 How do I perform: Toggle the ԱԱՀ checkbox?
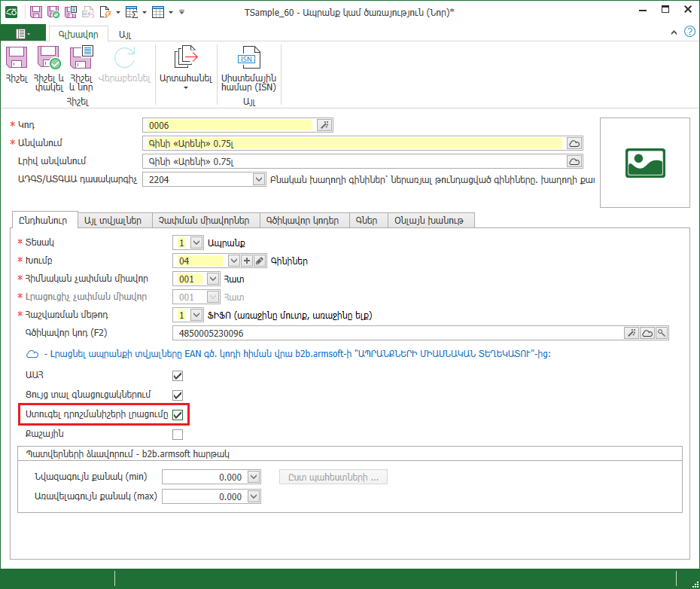coord(178,375)
